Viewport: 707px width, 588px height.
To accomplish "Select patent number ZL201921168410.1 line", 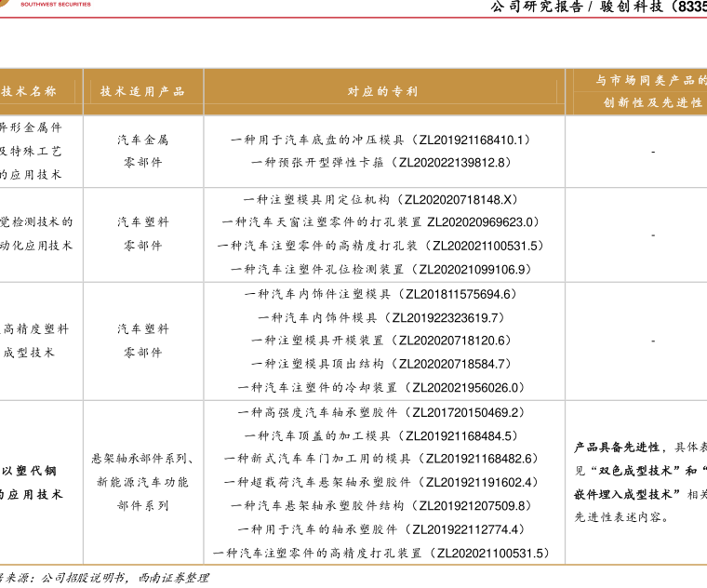I will [x=380, y=140].
